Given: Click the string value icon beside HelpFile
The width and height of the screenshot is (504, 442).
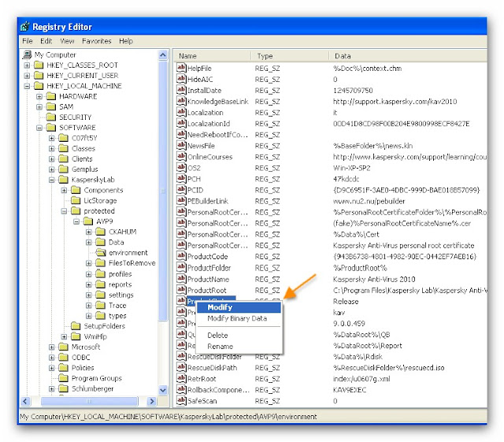Looking at the screenshot, I should [181, 68].
